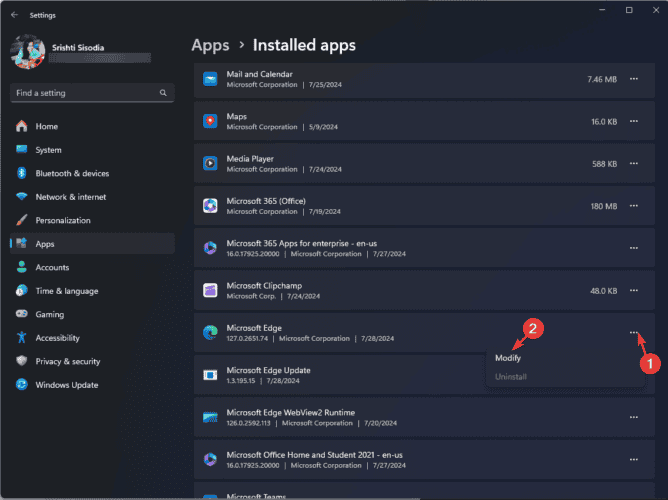This screenshot has width=668, height=500.
Task: Click the Microsoft 365 (Office) icon
Action: [210, 205]
